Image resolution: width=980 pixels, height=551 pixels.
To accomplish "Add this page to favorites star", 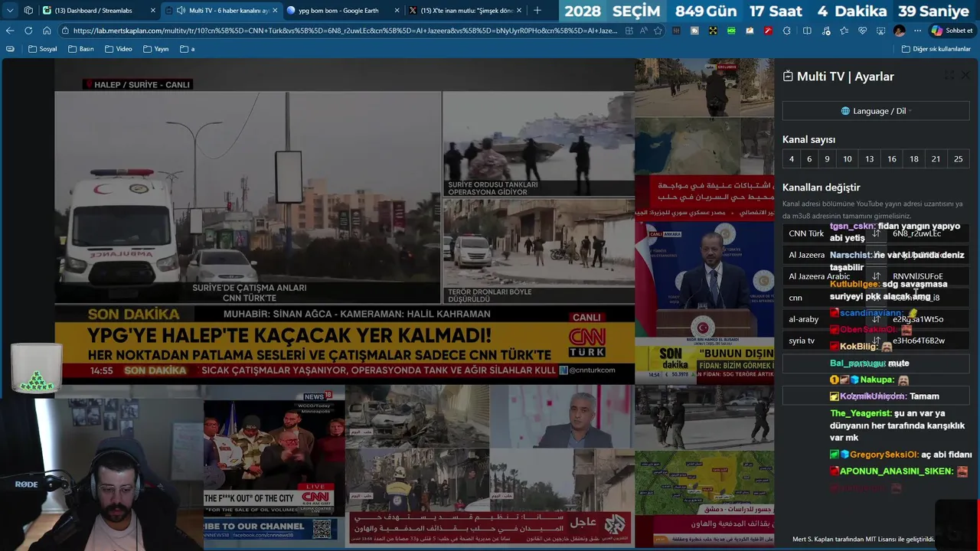I will pos(658,31).
